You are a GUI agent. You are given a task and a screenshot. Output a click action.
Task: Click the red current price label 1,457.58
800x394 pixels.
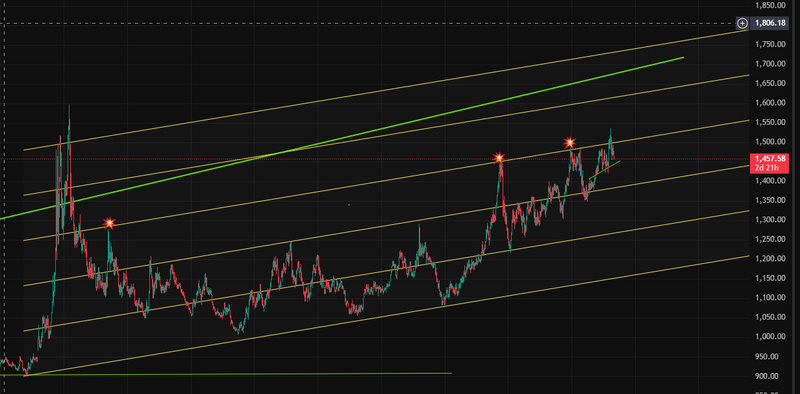(x=770, y=160)
